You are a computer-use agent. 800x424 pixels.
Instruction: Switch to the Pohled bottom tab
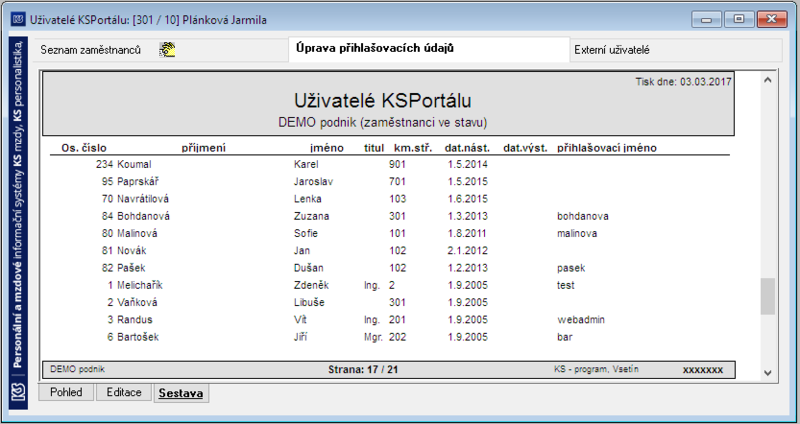click(66, 392)
